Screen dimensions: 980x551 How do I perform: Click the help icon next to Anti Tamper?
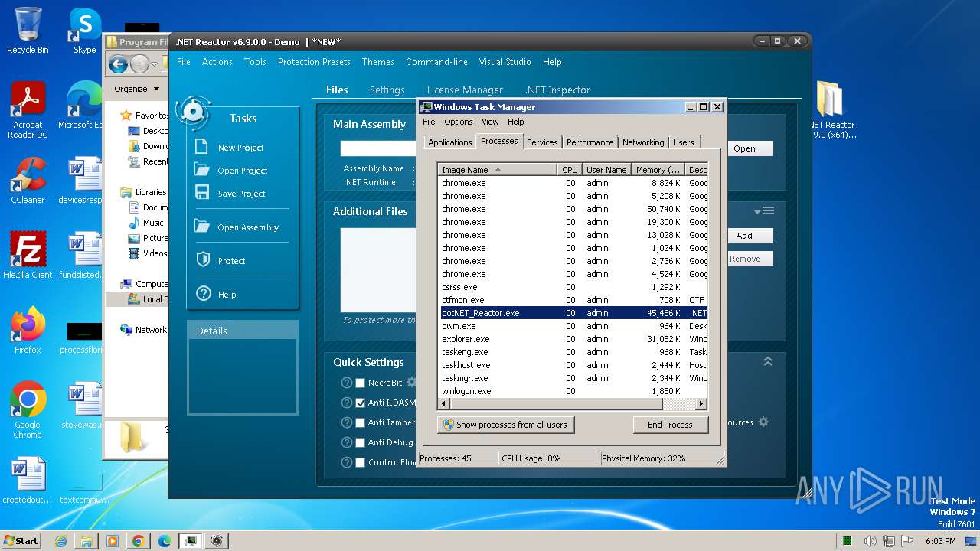[347, 422]
